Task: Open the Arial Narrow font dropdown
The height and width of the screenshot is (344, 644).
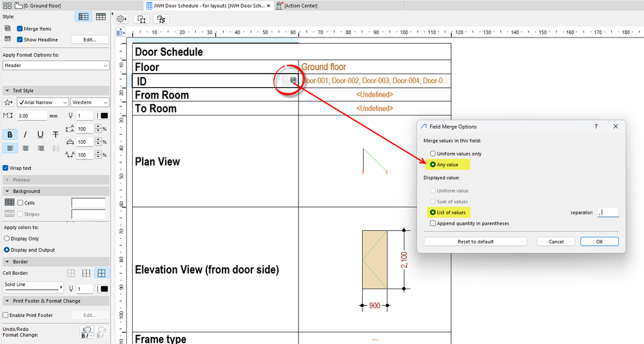Action: click(43, 103)
